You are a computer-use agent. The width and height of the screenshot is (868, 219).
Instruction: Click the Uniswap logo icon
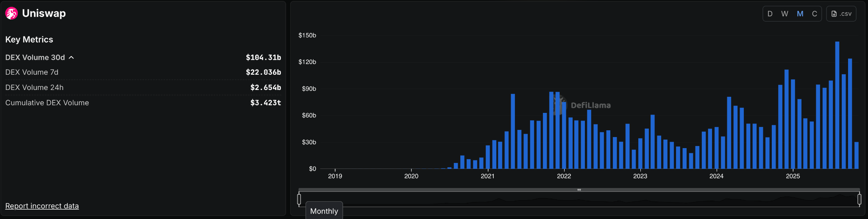point(11,14)
